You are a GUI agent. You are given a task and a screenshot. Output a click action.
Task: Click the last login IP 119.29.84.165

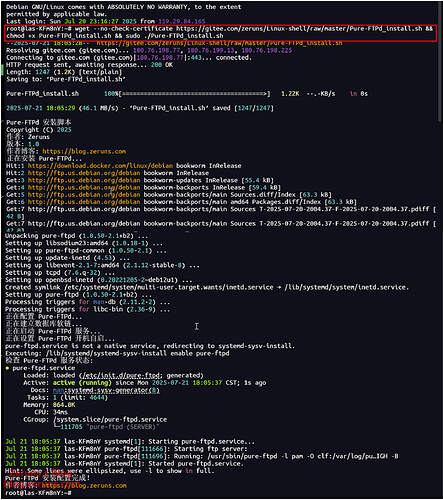click(x=182, y=21)
